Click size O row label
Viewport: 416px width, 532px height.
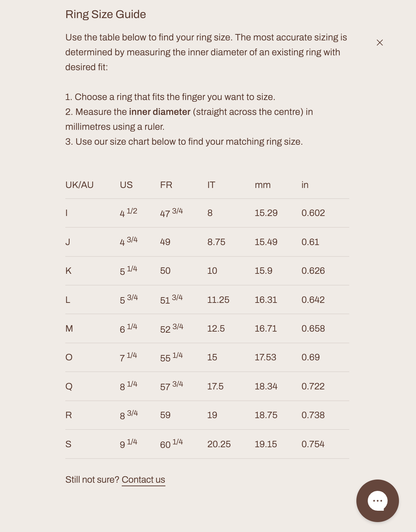69,357
